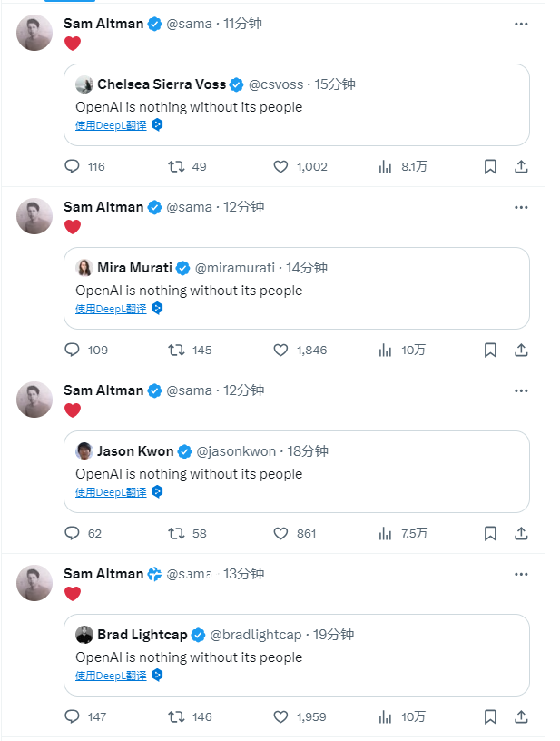560x741 pixels.
Task: Open more options on the first post
Action: [521, 24]
